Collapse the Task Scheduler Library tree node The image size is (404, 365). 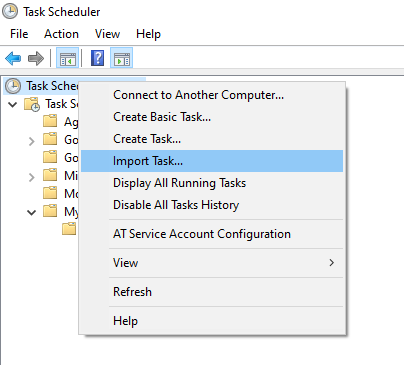pos(13,104)
